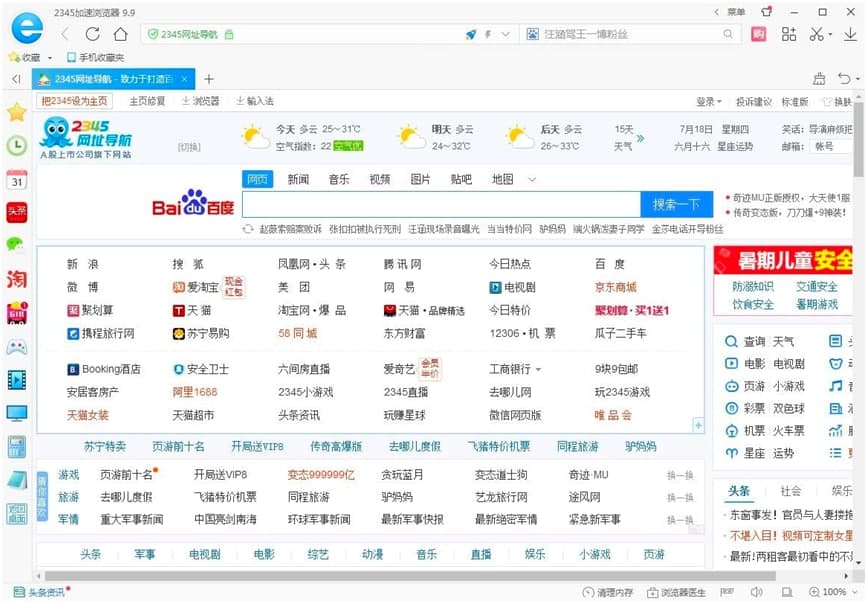Click into the Baidu search input field

coord(440,204)
